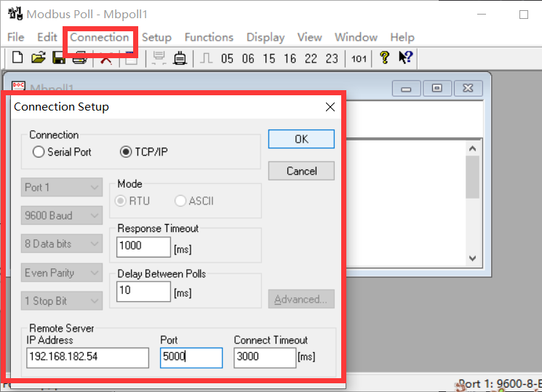Minimize the Mbpoll1 child window

point(406,89)
